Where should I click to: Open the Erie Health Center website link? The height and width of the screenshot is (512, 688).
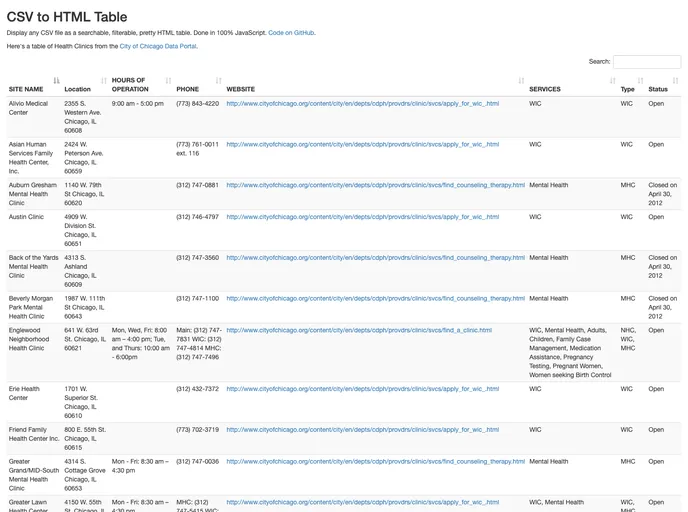pos(362,389)
